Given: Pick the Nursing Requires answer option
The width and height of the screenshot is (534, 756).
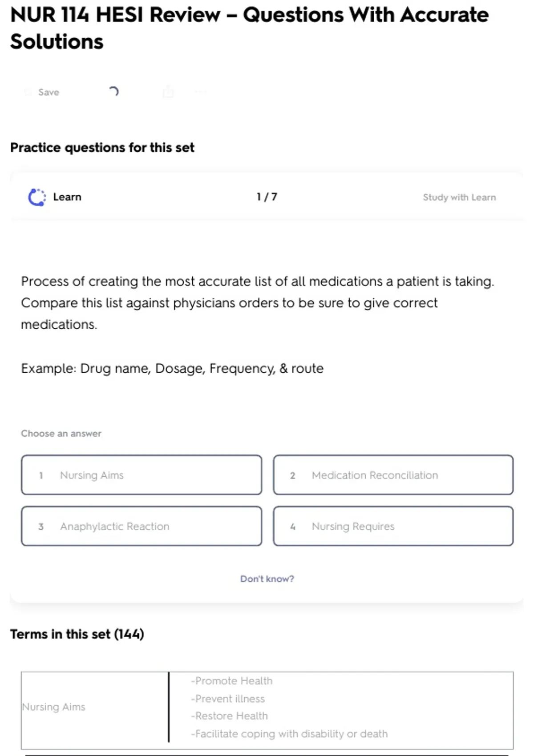Looking at the screenshot, I should pos(393,526).
